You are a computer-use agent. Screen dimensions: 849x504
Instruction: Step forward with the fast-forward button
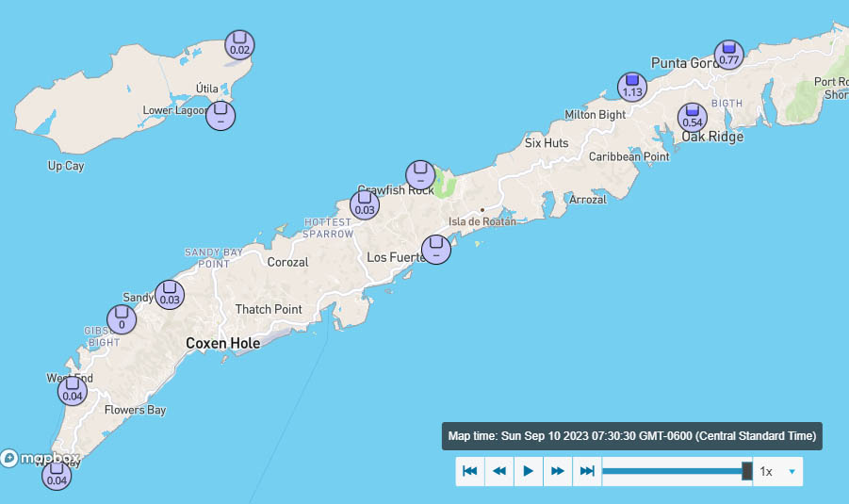558,471
